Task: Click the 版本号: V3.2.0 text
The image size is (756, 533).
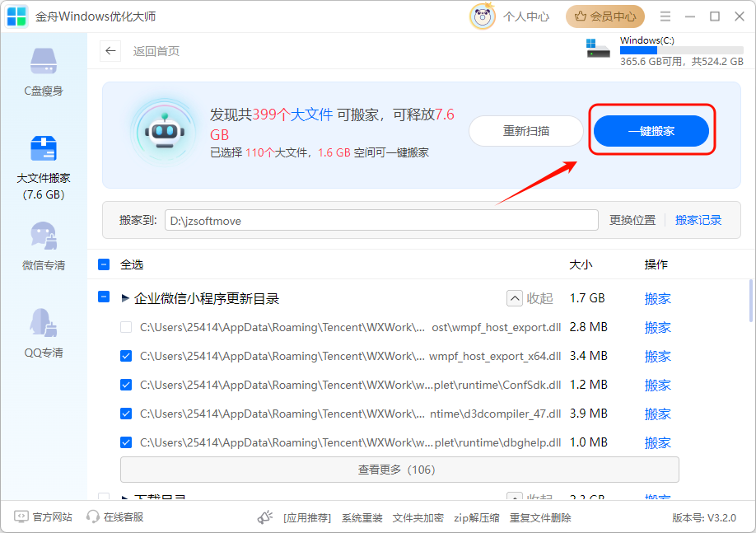Action: tap(704, 517)
